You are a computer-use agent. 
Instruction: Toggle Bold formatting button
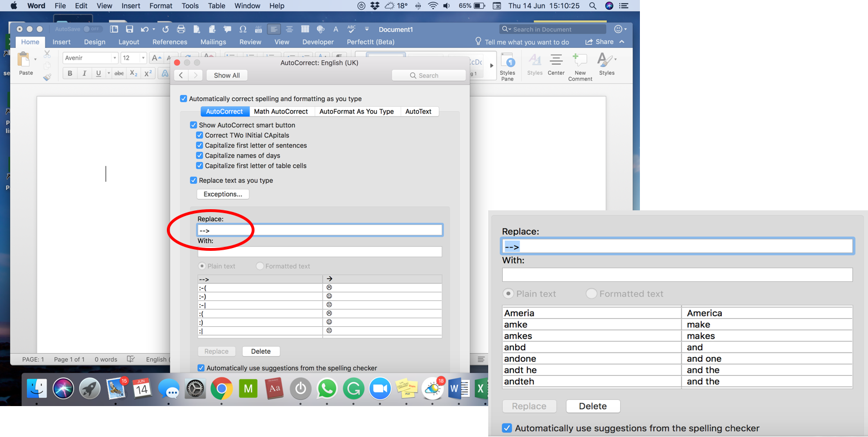click(x=70, y=73)
